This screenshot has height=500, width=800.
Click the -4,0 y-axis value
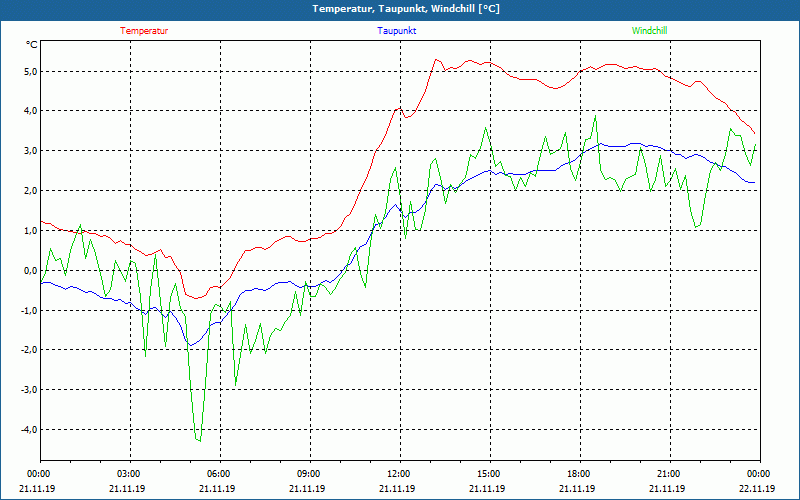point(28,430)
